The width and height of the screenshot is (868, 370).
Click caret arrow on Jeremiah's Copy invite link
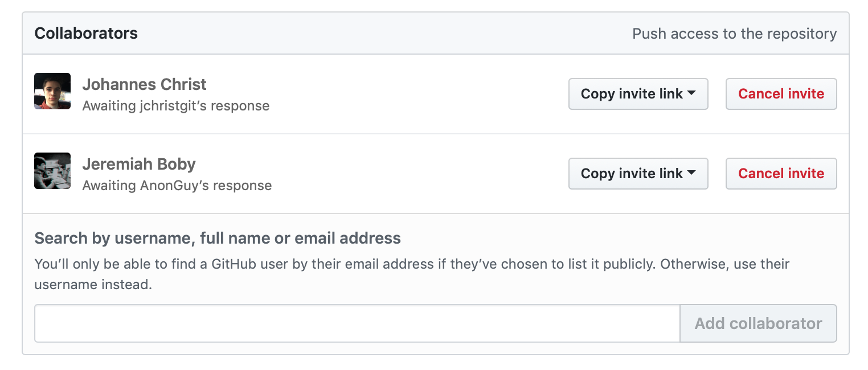691,173
